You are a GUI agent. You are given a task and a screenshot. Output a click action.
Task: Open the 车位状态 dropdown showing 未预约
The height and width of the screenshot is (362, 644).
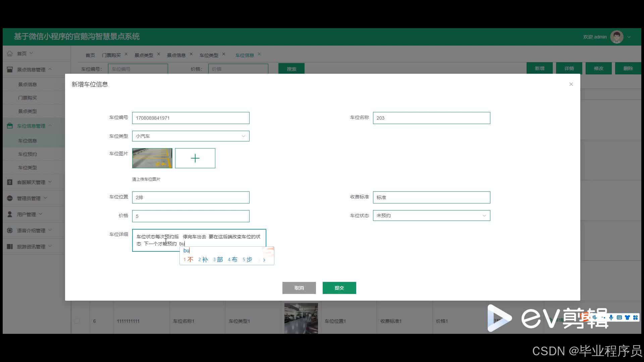coord(431,216)
